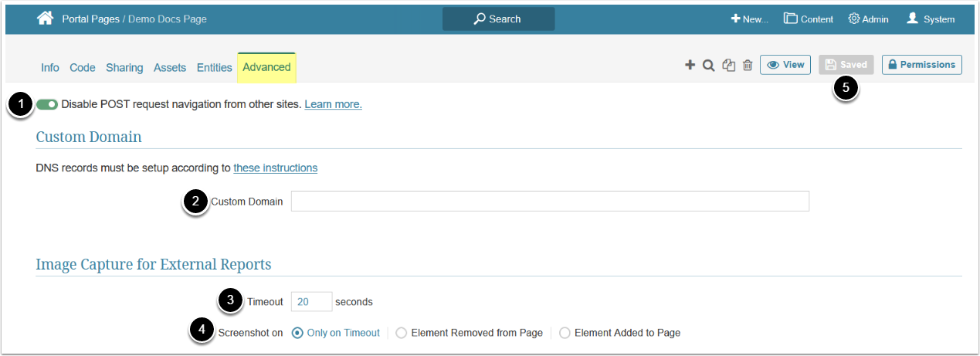Select Element Added to Page option
Screen dimensions: 980x356
(x=565, y=333)
